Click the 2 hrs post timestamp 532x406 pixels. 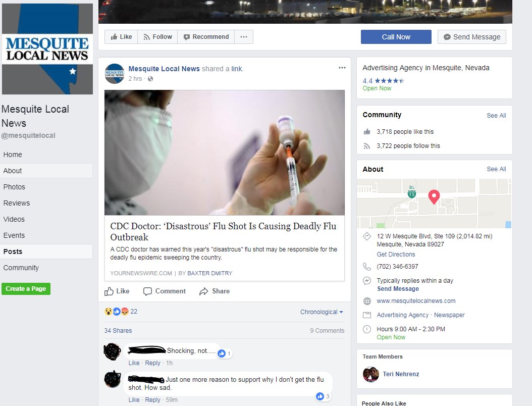pyautogui.click(x=135, y=79)
